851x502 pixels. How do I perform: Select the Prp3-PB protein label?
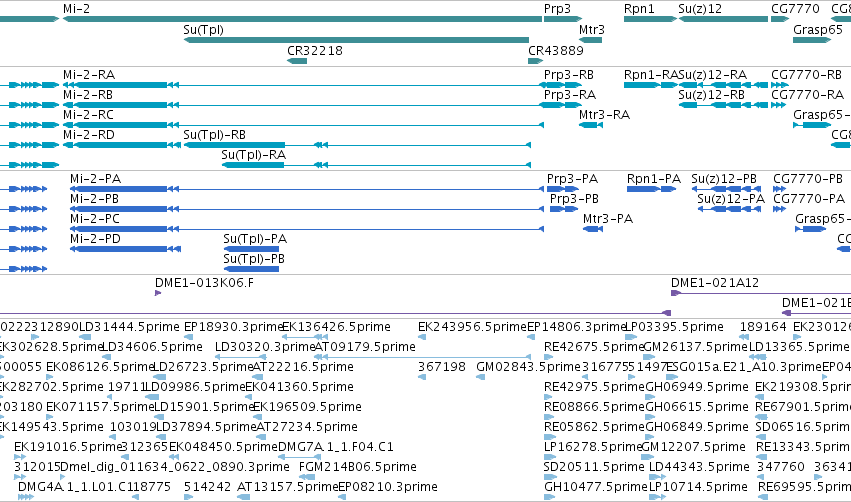pos(574,199)
